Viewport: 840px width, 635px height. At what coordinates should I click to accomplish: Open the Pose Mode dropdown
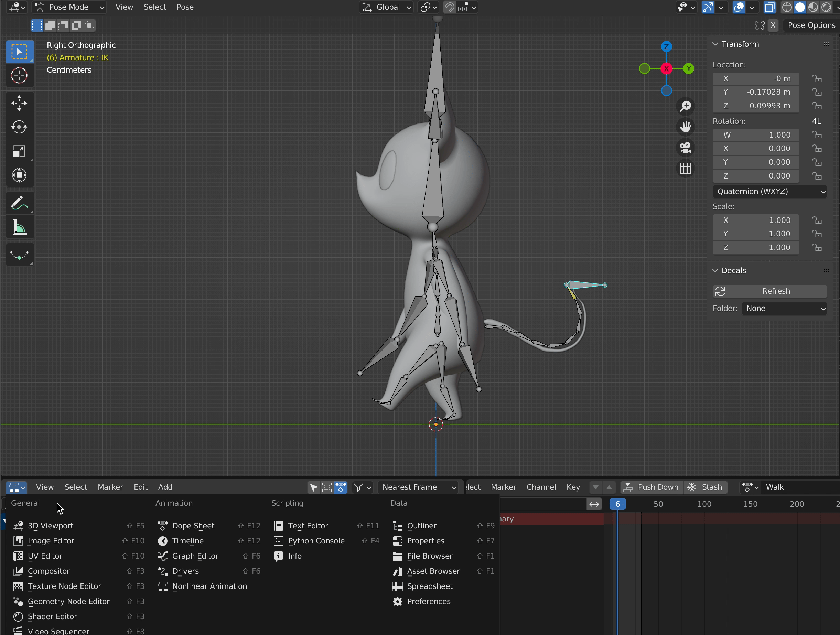pos(69,7)
